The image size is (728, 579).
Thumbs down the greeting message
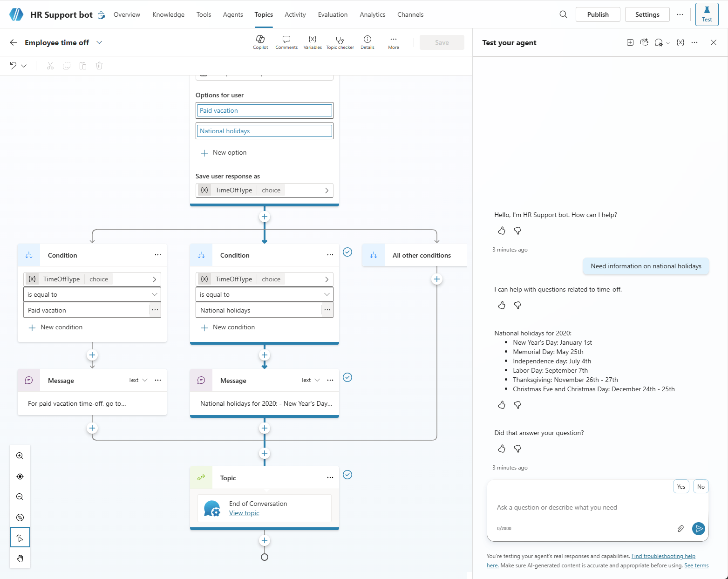coord(517,231)
